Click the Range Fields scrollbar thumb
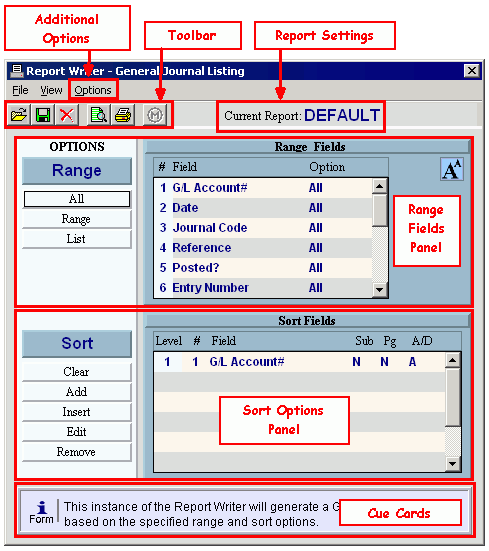The width and height of the screenshot is (489, 551). 379,210
